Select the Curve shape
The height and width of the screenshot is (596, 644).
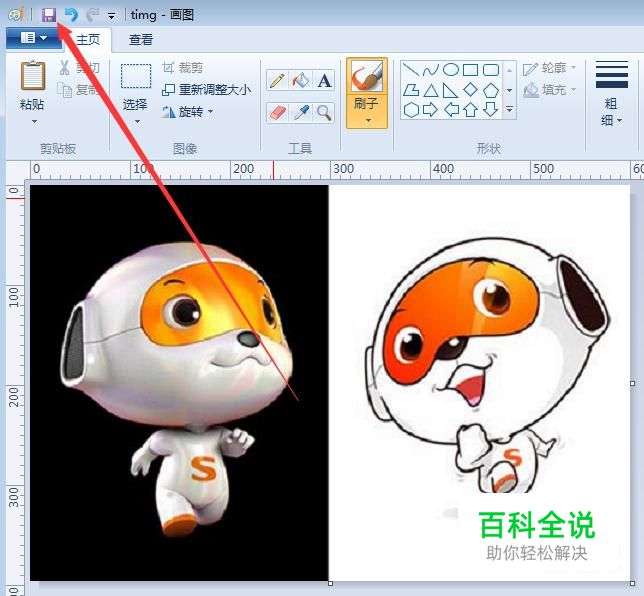coord(431,70)
